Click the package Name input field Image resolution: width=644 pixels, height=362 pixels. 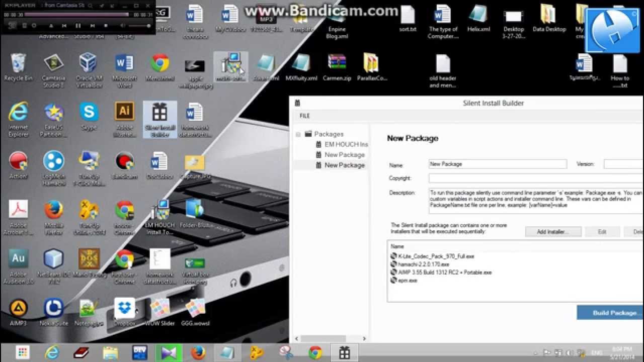point(498,164)
